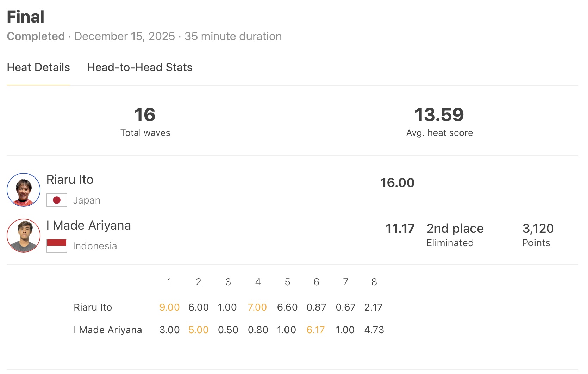Image resolution: width=588 pixels, height=374 pixels.
Task: Click the Japan flag icon
Action: click(x=57, y=200)
